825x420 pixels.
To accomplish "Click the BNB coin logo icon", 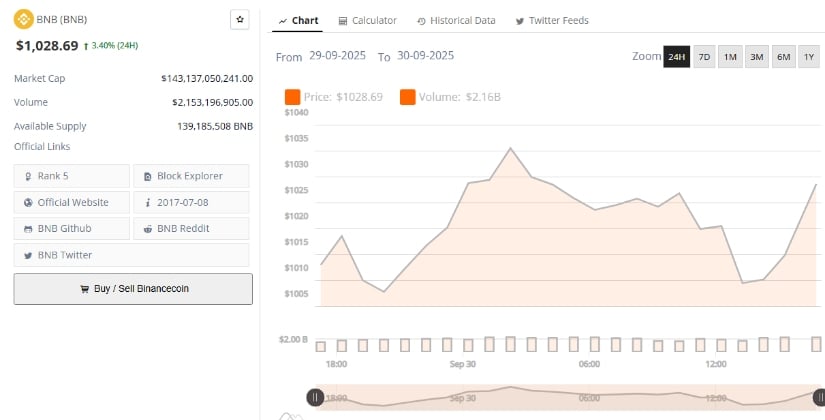I will pos(24,20).
